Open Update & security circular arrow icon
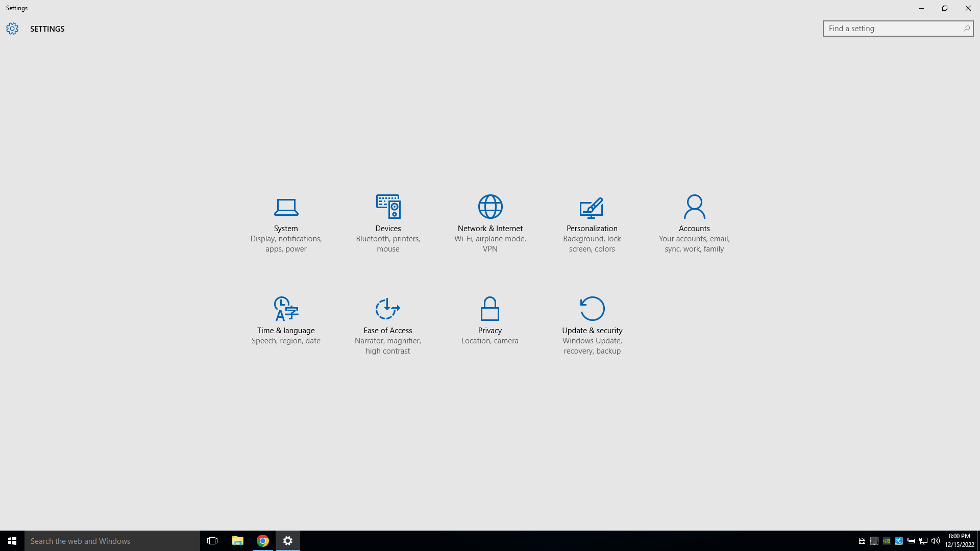 (x=592, y=309)
